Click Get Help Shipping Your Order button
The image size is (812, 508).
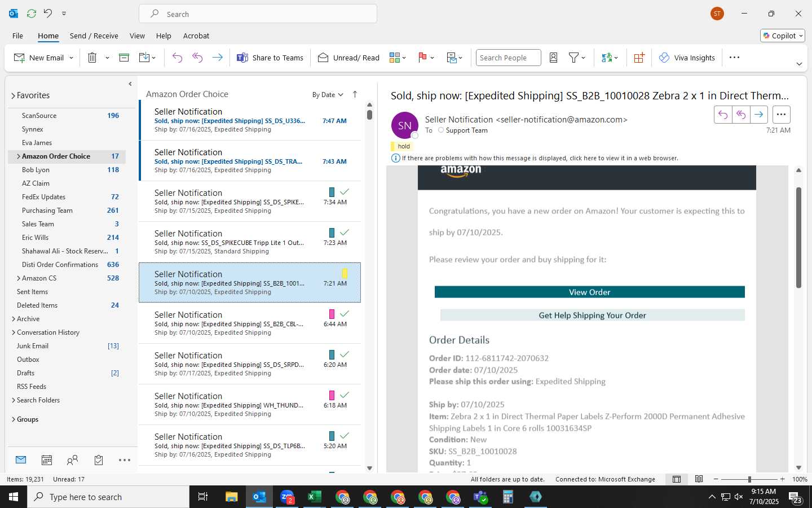click(x=592, y=315)
